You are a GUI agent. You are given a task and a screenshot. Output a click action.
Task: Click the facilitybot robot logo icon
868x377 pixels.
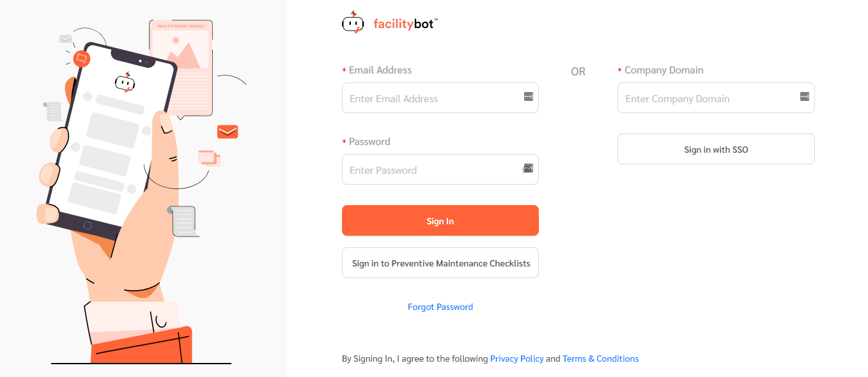[x=353, y=23]
